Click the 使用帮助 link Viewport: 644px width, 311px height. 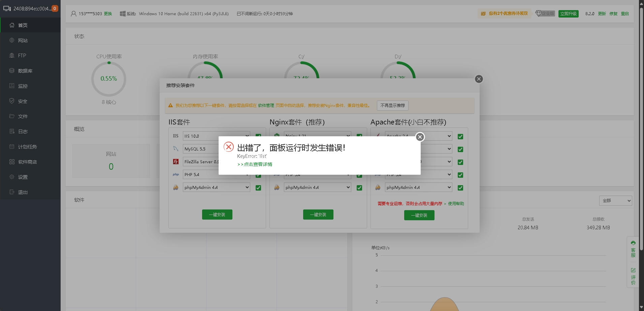(456, 203)
